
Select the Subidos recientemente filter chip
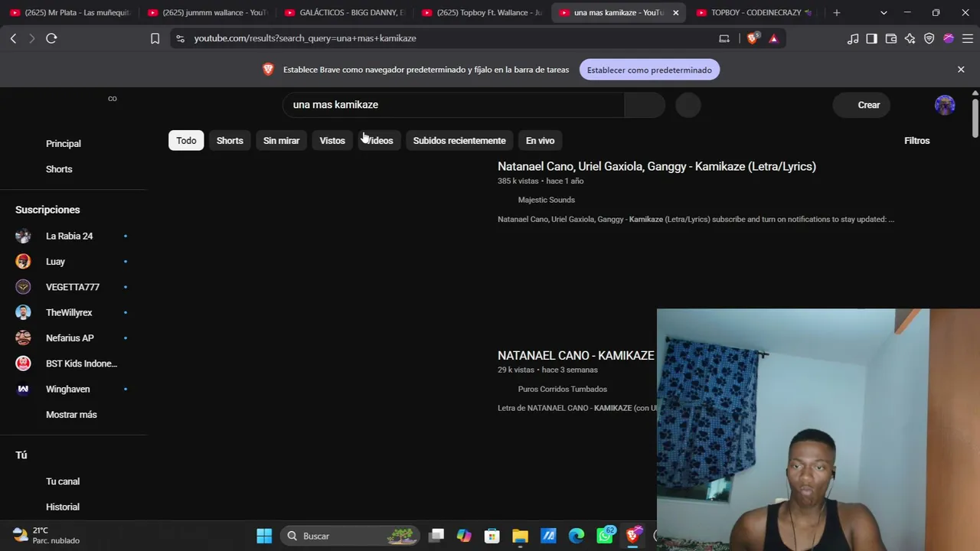459,141
